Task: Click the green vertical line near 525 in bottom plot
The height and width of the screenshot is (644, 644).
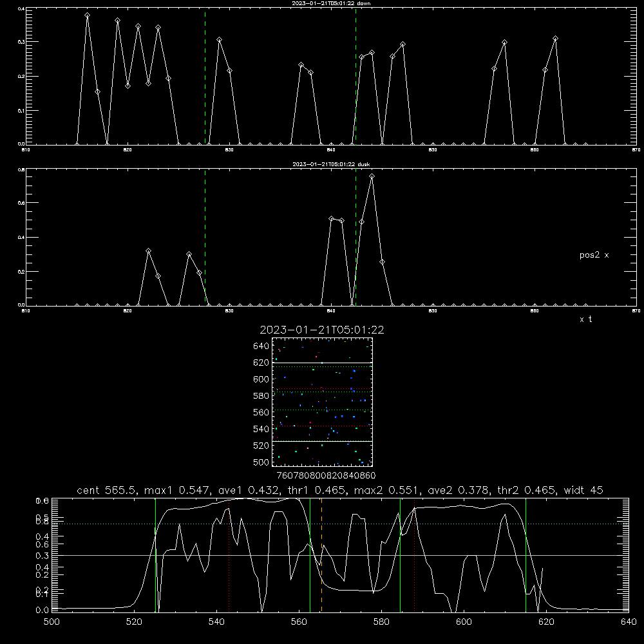Action: point(155,555)
